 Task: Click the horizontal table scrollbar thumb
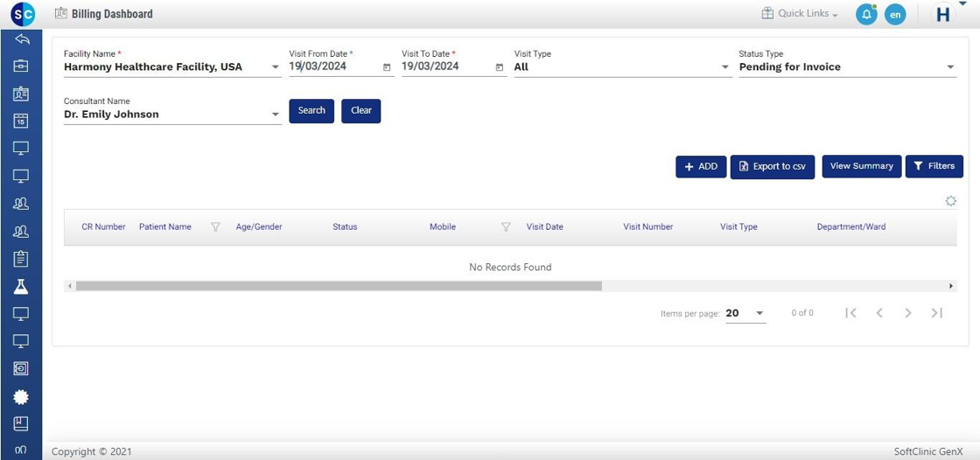tap(339, 286)
